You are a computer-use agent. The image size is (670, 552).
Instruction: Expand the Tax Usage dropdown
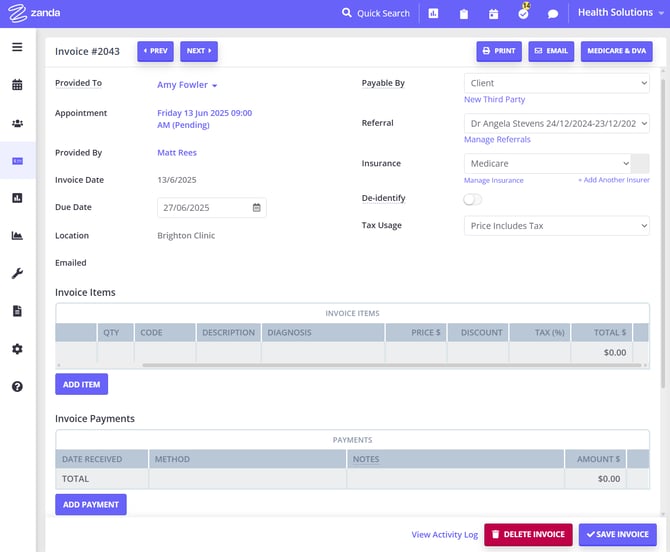point(556,226)
